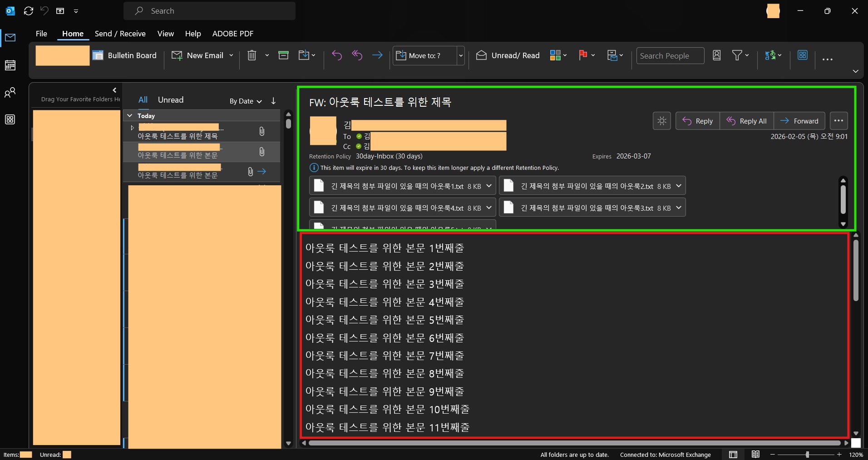868x460 pixels.
Task: Increase zoom using the bottom zoom slider
Action: point(839,455)
